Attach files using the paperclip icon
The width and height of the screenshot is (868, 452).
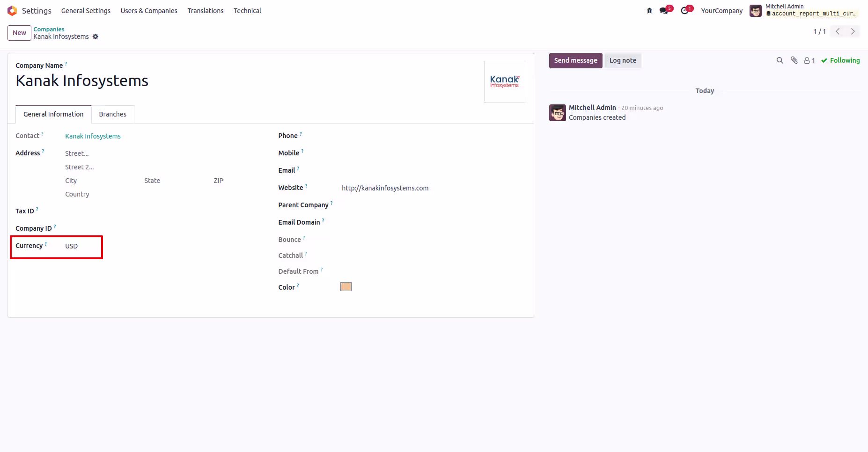(794, 60)
